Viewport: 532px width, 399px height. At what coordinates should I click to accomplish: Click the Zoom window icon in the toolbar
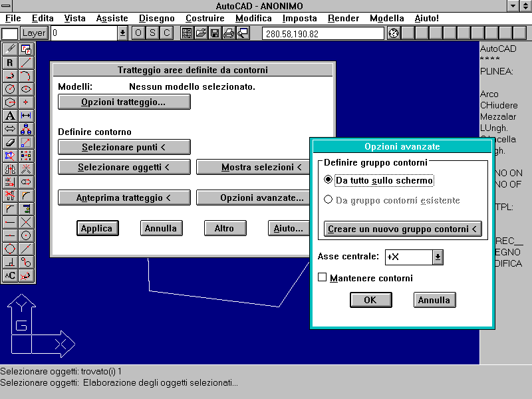pyautogui.click(x=243, y=33)
